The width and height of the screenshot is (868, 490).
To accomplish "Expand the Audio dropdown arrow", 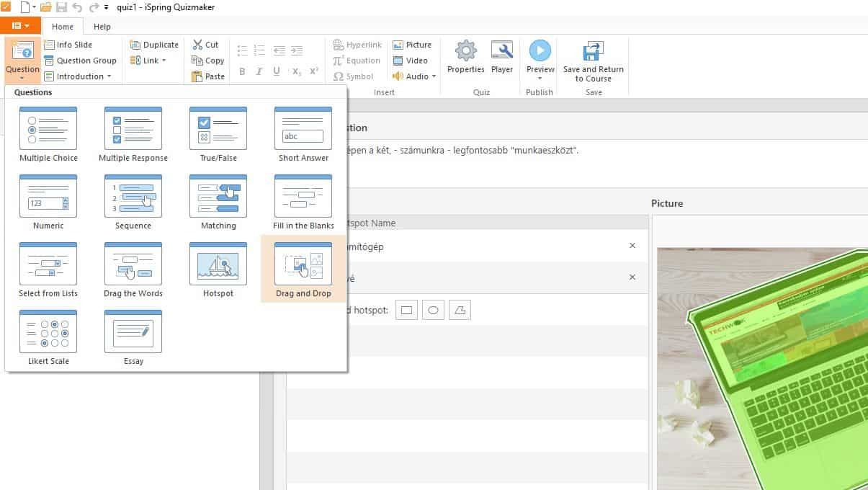I will 434,76.
